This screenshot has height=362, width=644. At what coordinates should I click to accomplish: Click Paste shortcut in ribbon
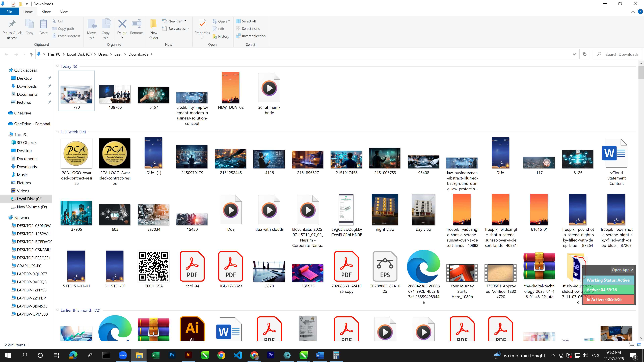click(x=66, y=36)
